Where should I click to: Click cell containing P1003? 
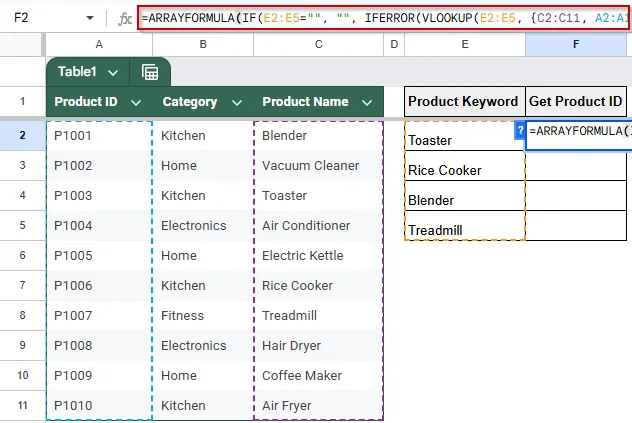pos(99,196)
